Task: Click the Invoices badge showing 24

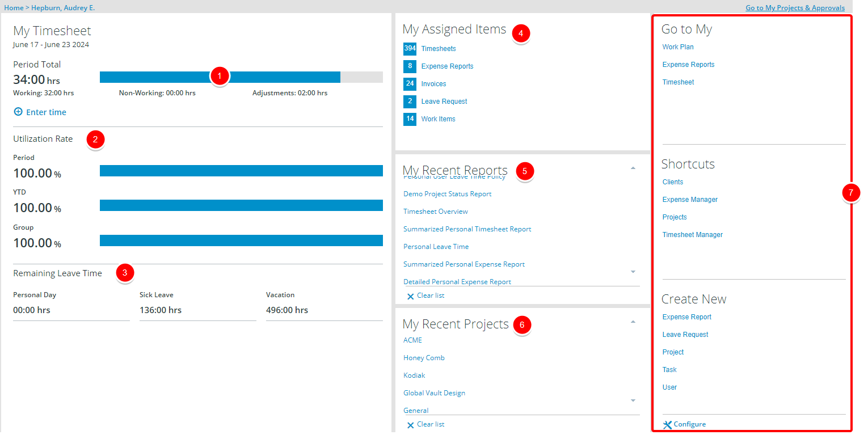Action: click(x=410, y=83)
